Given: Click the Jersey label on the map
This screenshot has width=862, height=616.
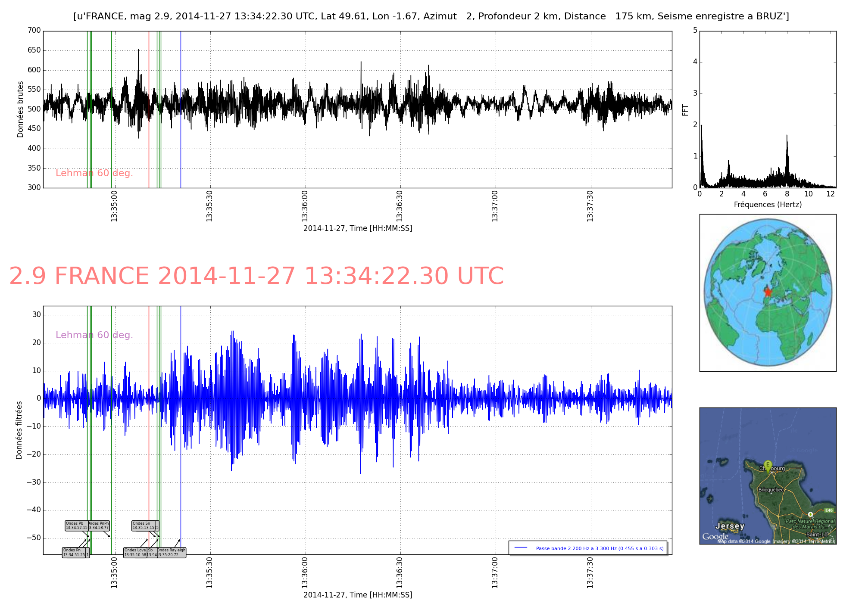Looking at the screenshot, I should (730, 526).
